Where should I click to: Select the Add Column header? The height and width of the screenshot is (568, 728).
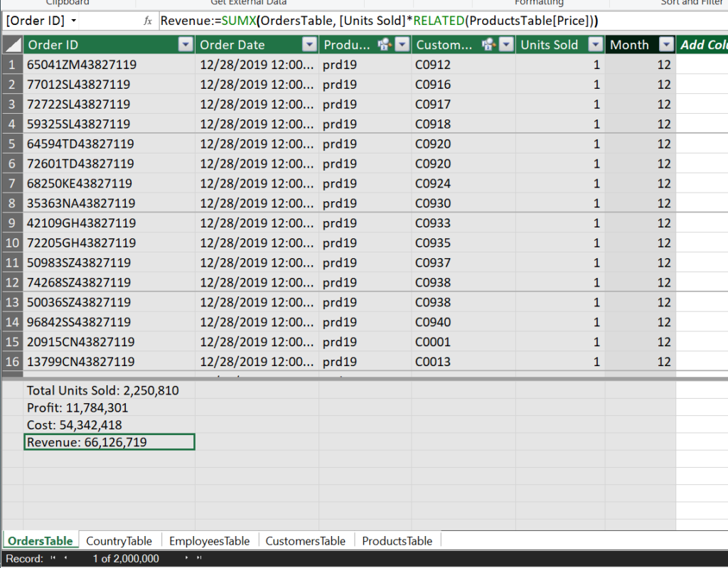702,45
